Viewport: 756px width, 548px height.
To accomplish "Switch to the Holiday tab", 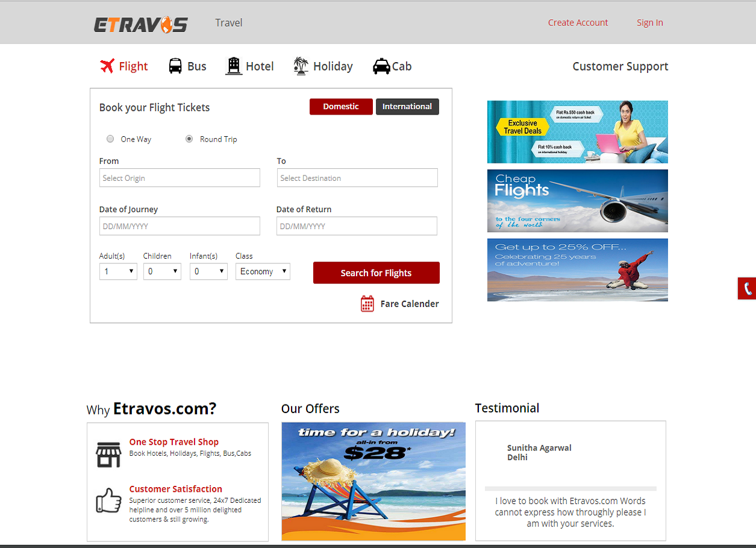I will [x=323, y=66].
